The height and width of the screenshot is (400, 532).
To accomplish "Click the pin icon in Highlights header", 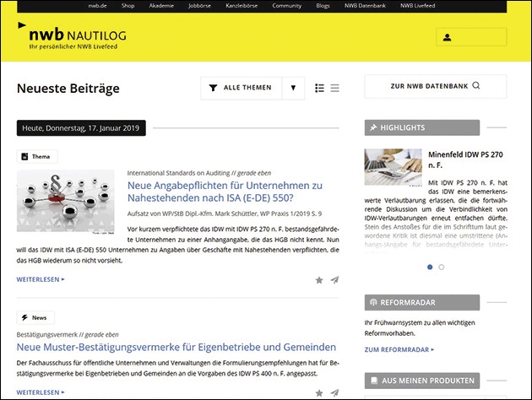I will pyautogui.click(x=372, y=127).
